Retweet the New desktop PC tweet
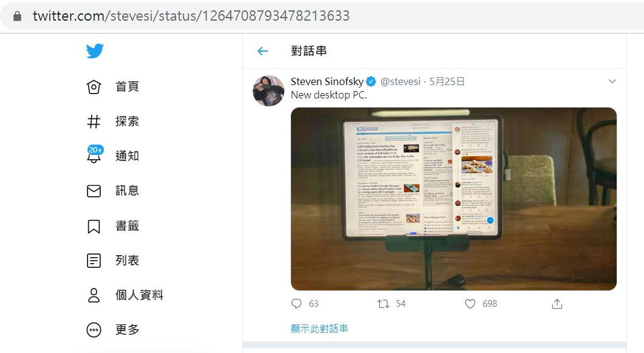 click(383, 304)
